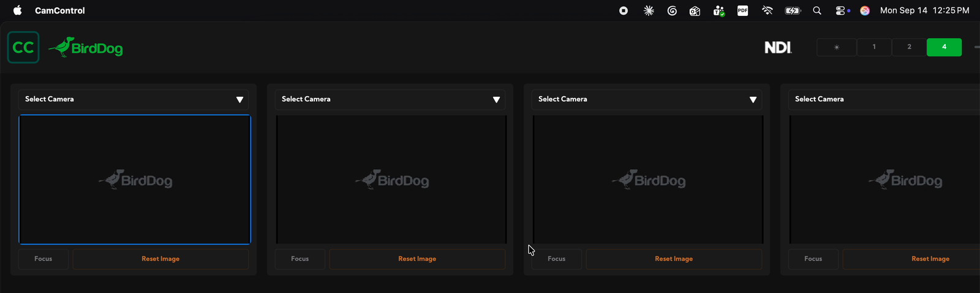Click the Outlook menu bar icon
980x293 pixels.
click(x=695, y=10)
